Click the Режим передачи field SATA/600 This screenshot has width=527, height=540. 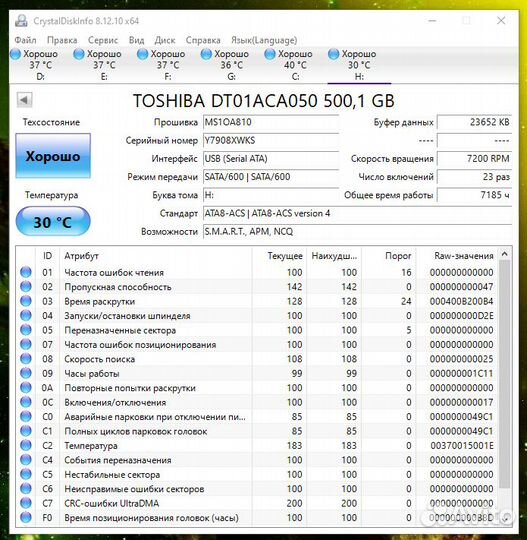pyautogui.click(x=271, y=177)
